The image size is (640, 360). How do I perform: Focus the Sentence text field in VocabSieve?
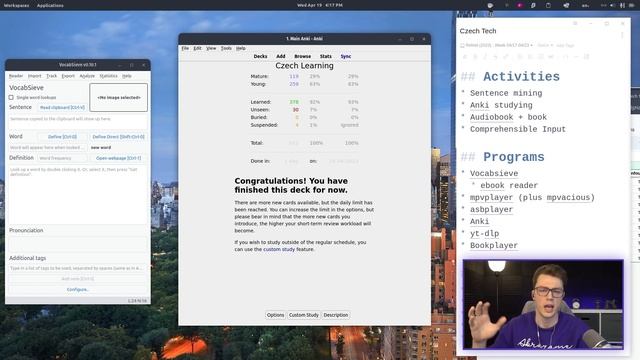[x=78, y=122]
